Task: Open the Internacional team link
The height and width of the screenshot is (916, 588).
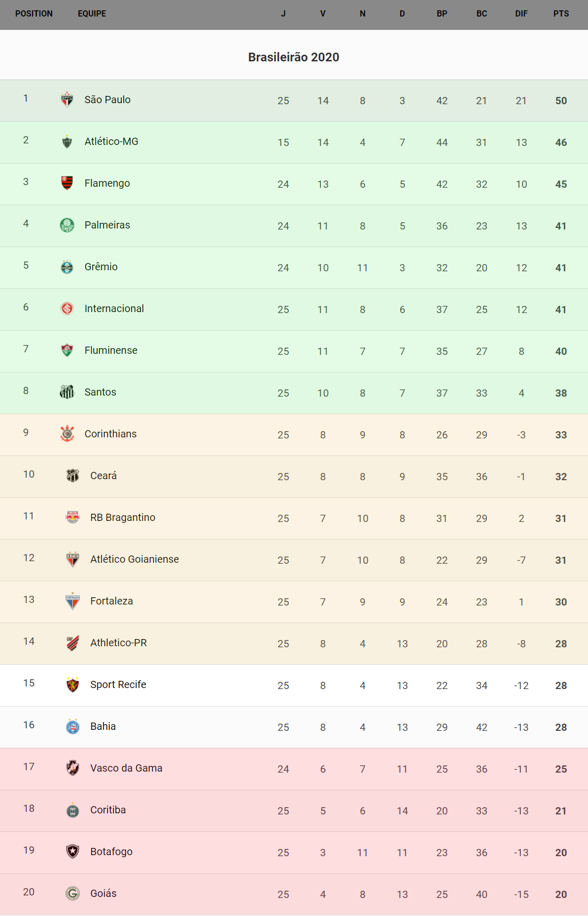Action: click(114, 308)
